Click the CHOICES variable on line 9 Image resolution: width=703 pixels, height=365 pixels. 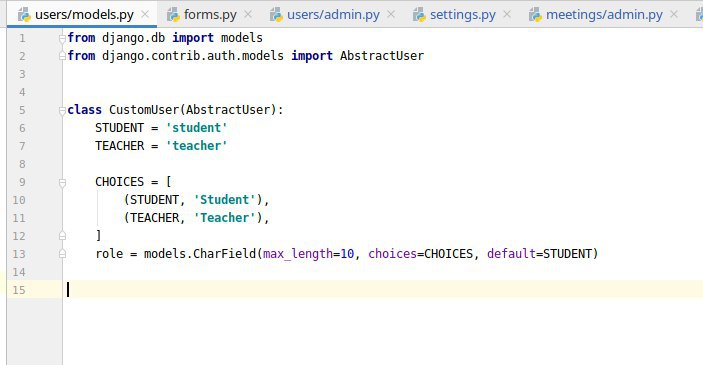(119, 182)
